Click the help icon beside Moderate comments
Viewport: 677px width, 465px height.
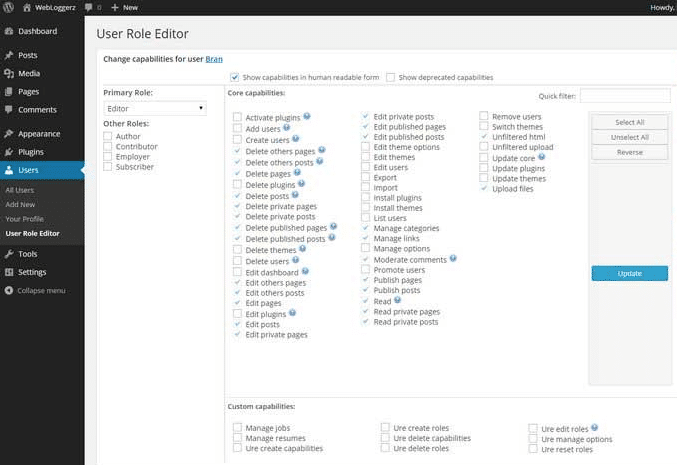(453, 258)
